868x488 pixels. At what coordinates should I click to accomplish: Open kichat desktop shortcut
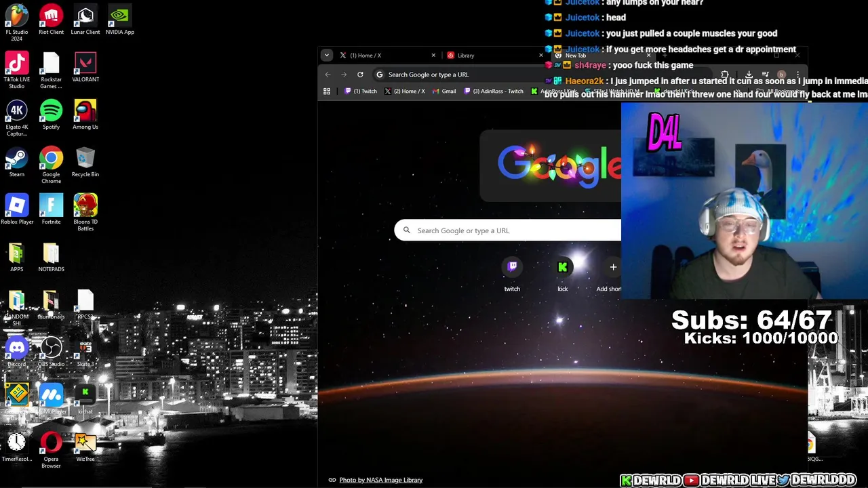click(85, 399)
